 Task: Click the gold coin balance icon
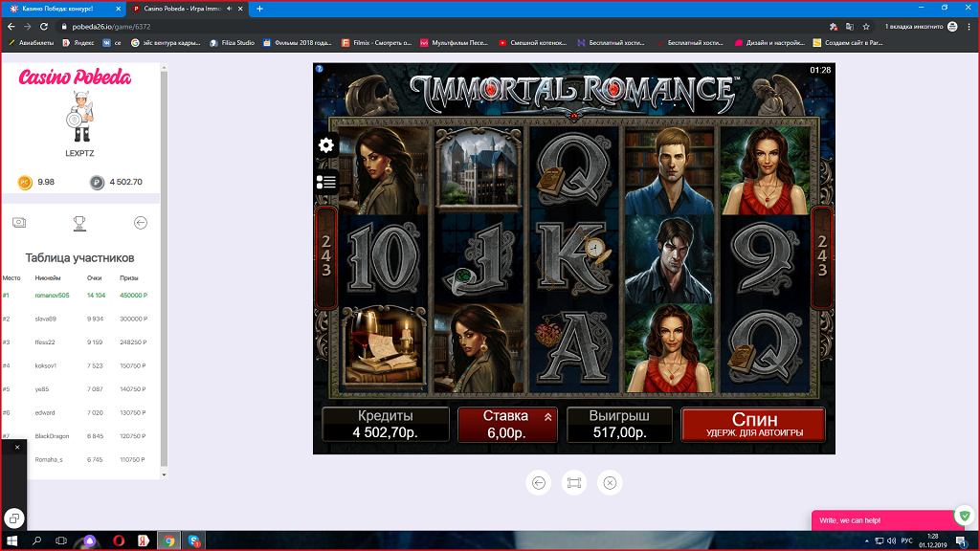(25, 183)
